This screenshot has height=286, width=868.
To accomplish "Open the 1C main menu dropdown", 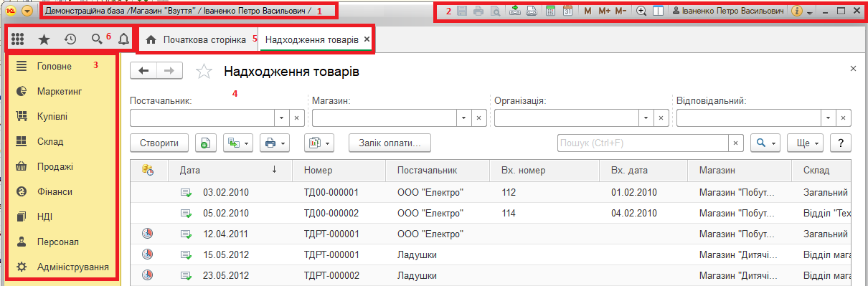I will (x=27, y=11).
